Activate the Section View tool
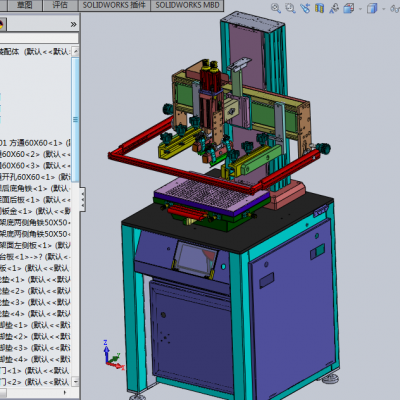Viewport: 400px width, 400px height. point(319,8)
